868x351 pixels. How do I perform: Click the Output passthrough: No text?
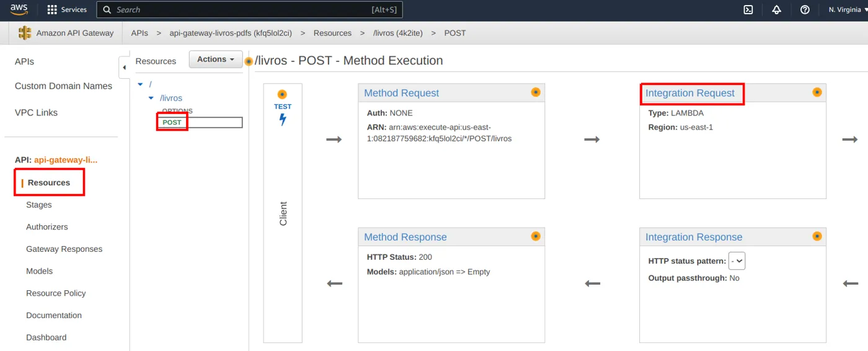tap(694, 278)
